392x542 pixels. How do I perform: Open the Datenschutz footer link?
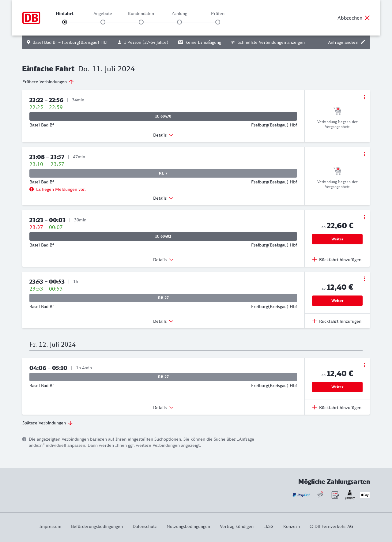(x=145, y=526)
